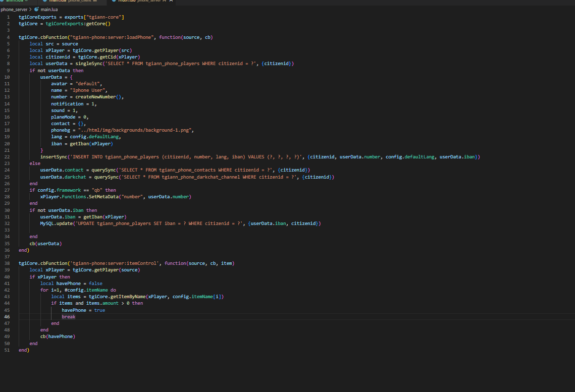Image resolution: width=575 pixels, height=392 pixels.
Task: Click 'iban = getIban(xPlayer)' on line 20
Action: point(82,144)
